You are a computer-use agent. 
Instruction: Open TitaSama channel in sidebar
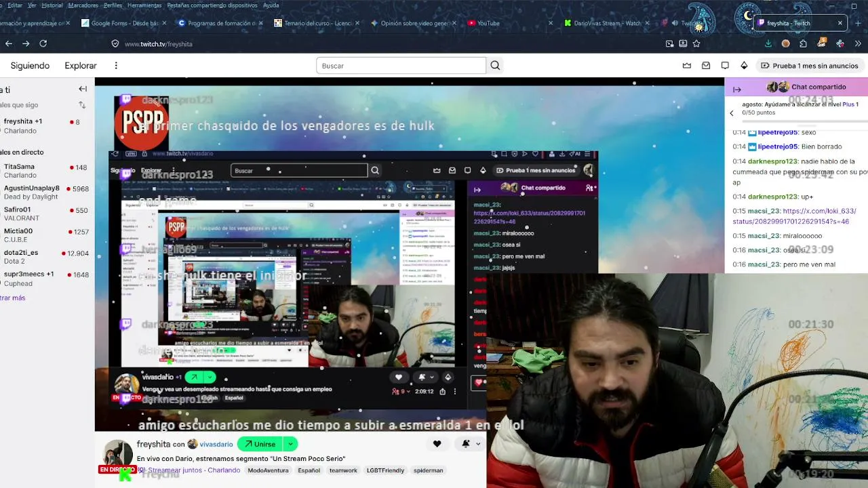[46, 171]
